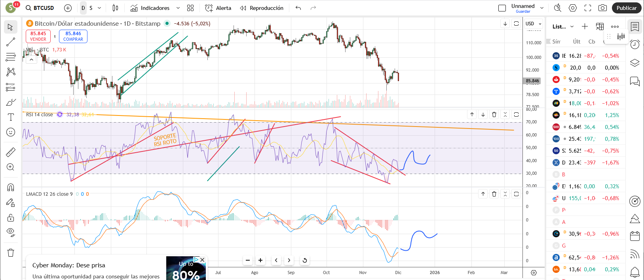This screenshot has width=644, height=280.
Task: Open the Indicadores menu
Action: [150, 8]
